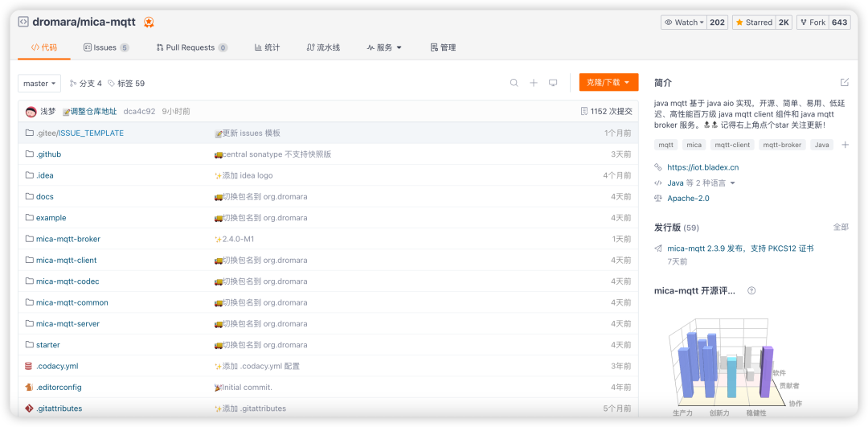
Task: Click the release icon beside mica-mqtt 2.3.9
Action: point(658,248)
